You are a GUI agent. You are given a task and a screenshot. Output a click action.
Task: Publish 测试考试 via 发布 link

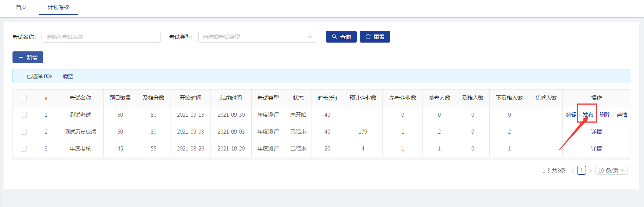[588, 115]
